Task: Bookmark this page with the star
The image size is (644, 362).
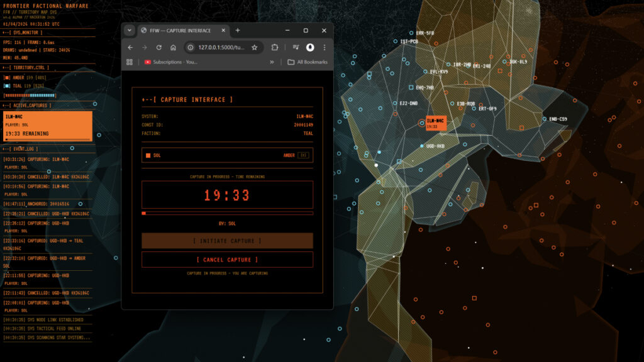Action: [255, 48]
